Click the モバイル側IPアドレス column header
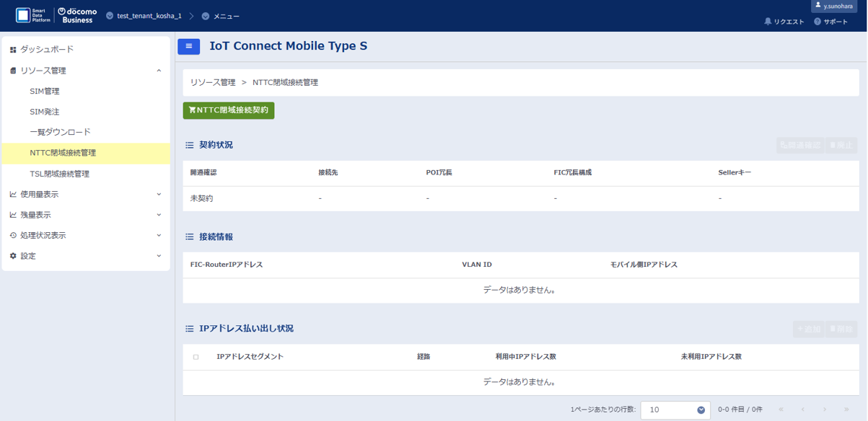868x421 pixels. [x=644, y=265]
